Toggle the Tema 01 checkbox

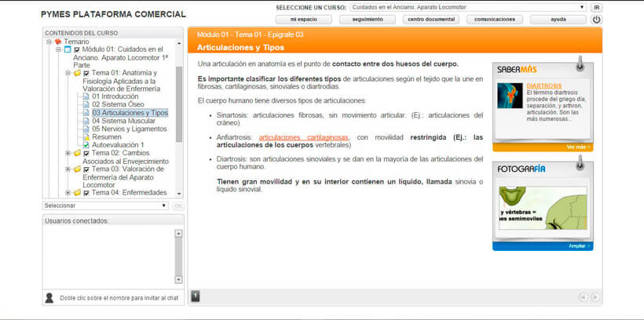tap(86, 74)
